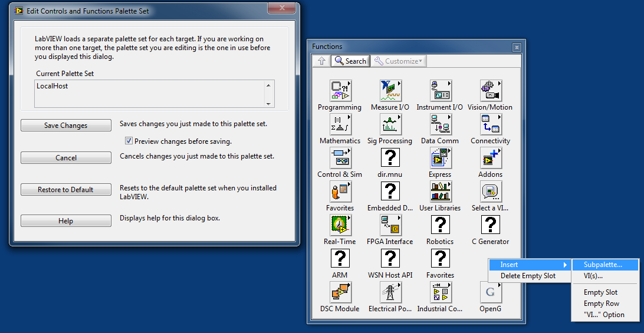644x333 pixels.
Task: Open Favorites icon next to Embedded D...
Action: click(x=340, y=192)
